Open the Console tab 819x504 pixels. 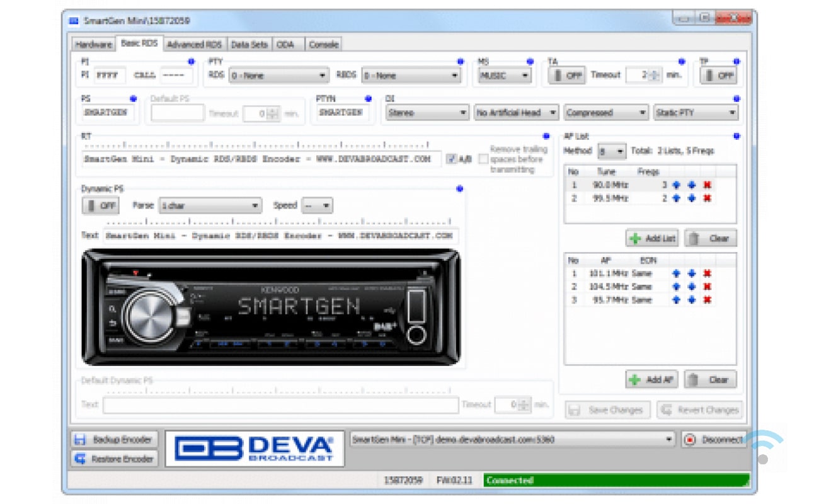[x=324, y=45]
